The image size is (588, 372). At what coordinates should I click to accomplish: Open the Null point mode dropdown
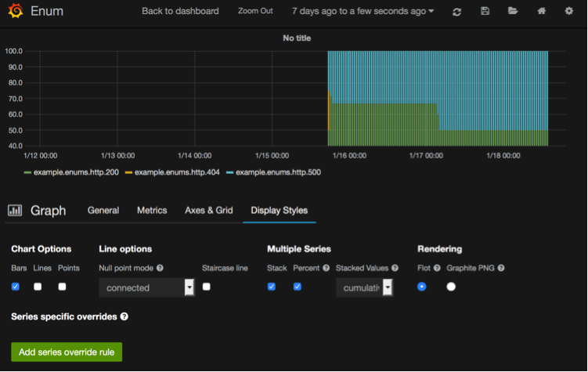pyautogui.click(x=146, y=287)
